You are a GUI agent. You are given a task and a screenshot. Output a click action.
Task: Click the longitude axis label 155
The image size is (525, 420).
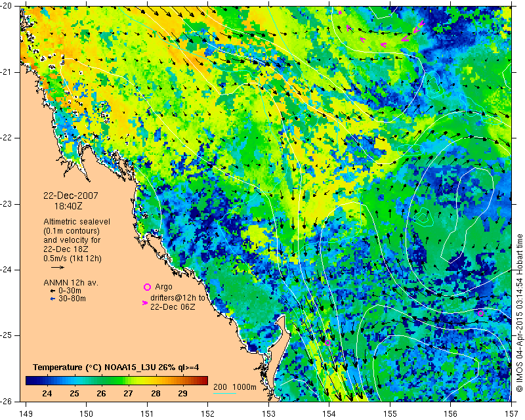pos(390,413)
